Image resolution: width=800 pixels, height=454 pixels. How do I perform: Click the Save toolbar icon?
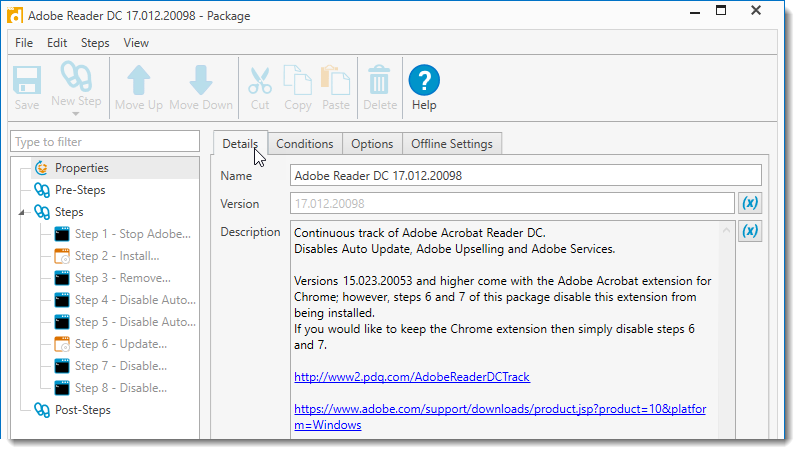click(27, 82)
